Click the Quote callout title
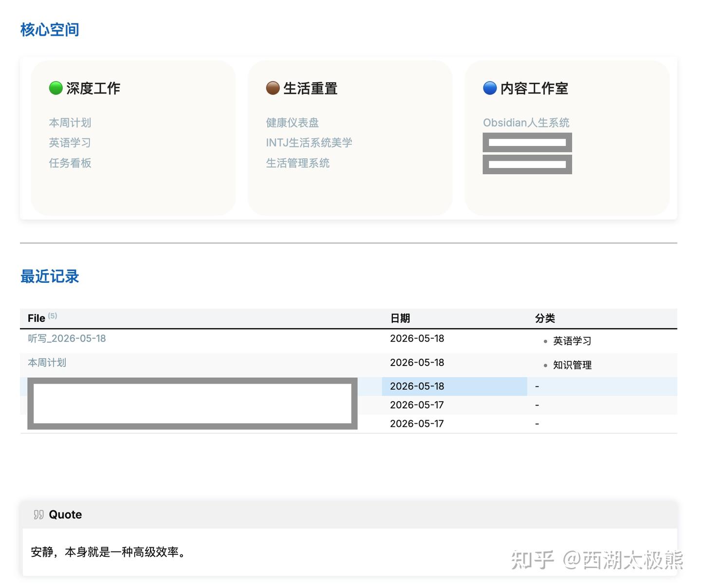The width and height of the screenshot is (701, 588). tap(65, 514)
